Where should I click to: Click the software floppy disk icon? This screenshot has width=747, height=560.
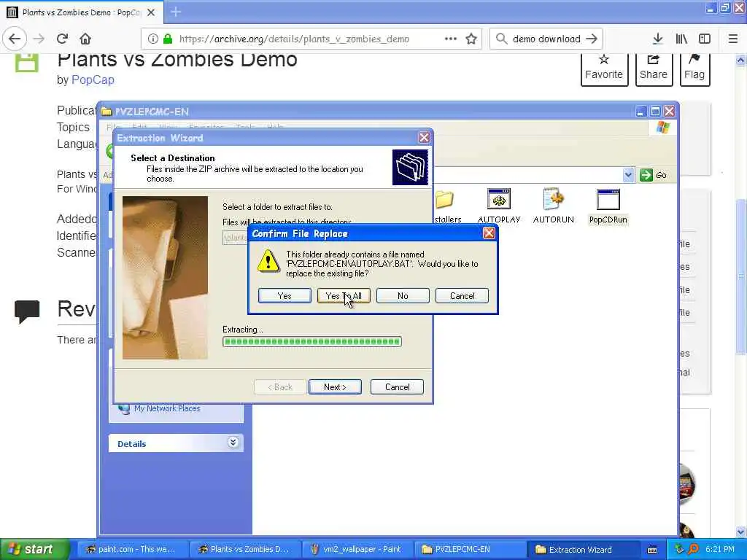point(27,62)
